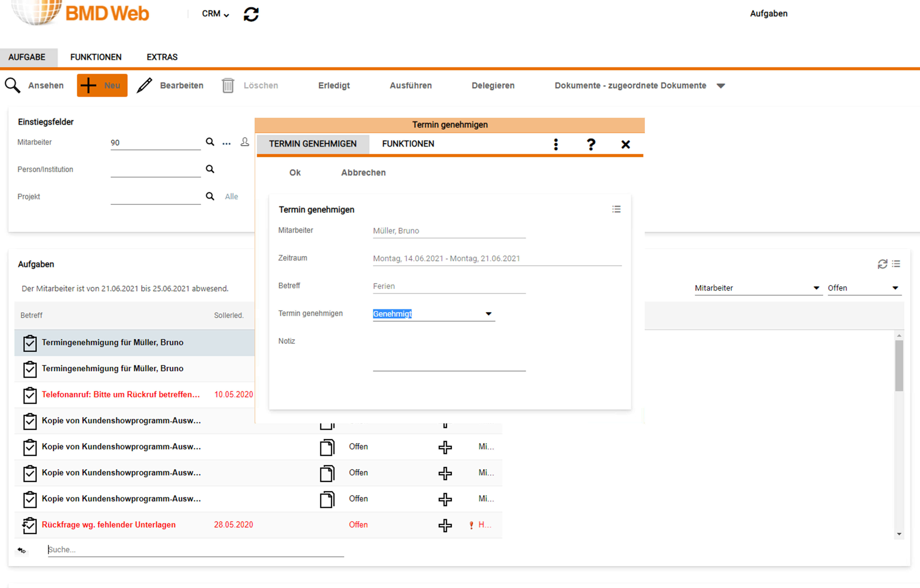The image size is (920, 588).
Task: Click the document icon on an Offen task row
Action: pos(327,447)
